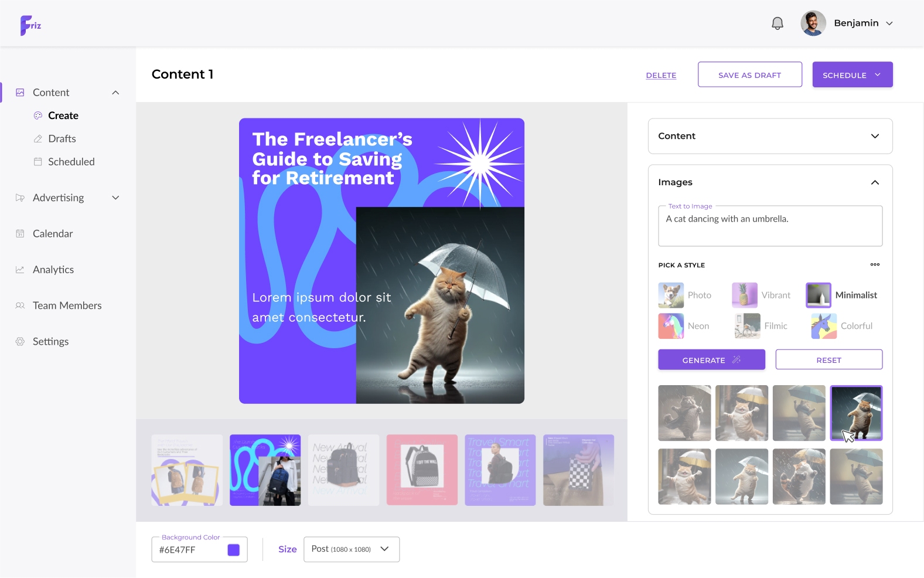Choose the Colorful style option
The image size is (924, 578).
point(842,326)
